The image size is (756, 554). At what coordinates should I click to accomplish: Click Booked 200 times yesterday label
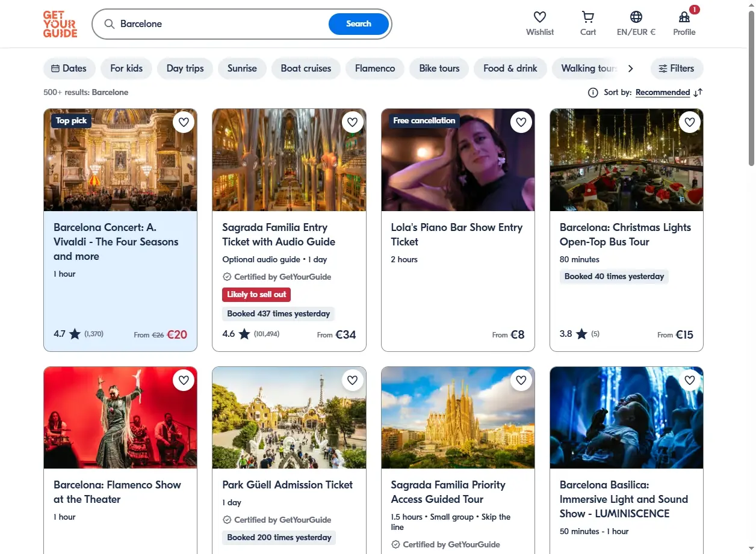(x=279, y=538)
